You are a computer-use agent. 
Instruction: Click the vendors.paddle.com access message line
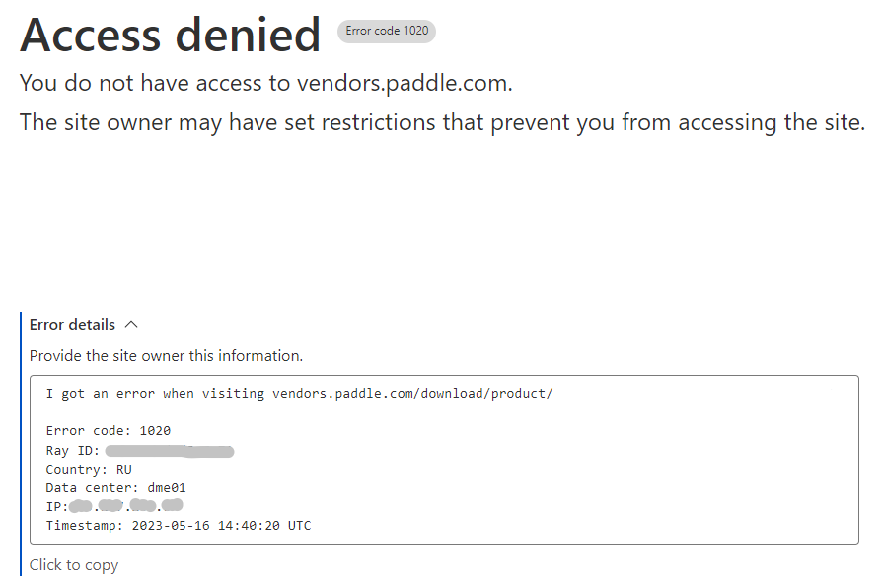[265, 83]
